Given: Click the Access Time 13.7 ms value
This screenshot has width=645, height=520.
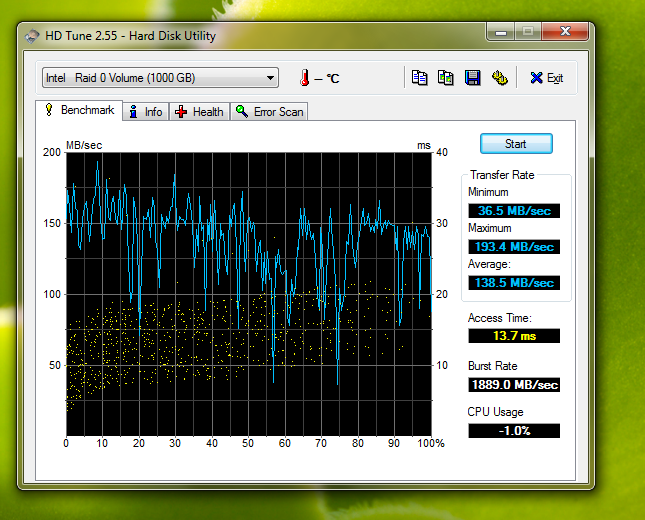Looking at the screenshot, I should coord(514,336).
